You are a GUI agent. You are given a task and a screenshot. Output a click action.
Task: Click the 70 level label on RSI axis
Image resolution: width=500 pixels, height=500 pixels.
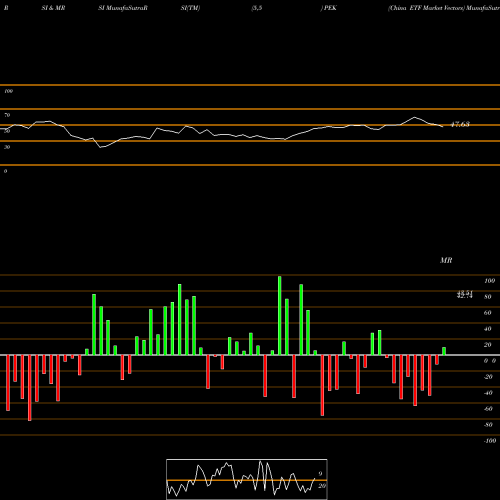click(7, 115)
